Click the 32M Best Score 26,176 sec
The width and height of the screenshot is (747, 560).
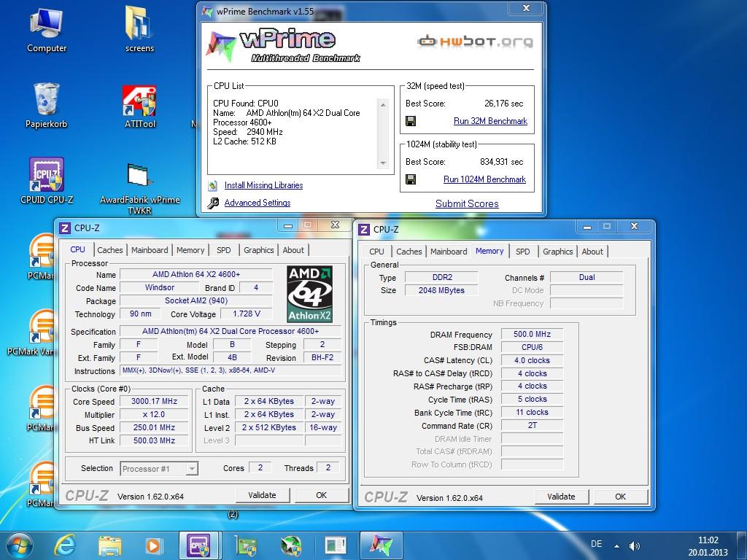(x=503, y=104)
